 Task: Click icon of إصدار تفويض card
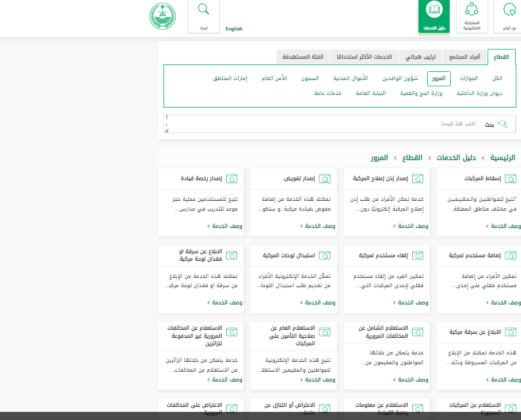pos(325,178)
